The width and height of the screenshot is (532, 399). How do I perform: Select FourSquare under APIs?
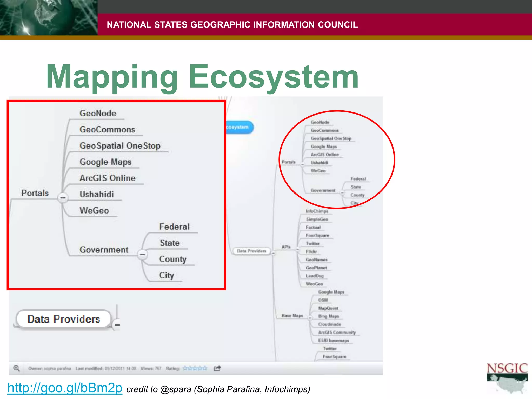point(317,235)
